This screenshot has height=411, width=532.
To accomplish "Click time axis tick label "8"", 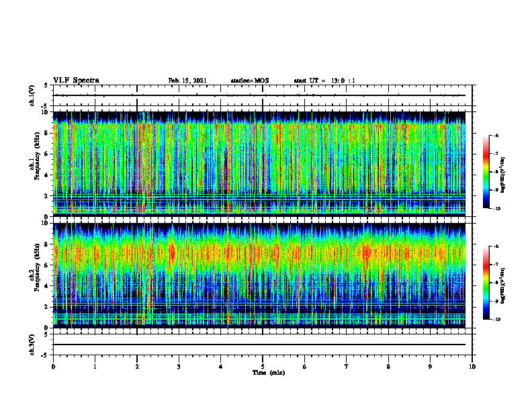I will (388, 367).
